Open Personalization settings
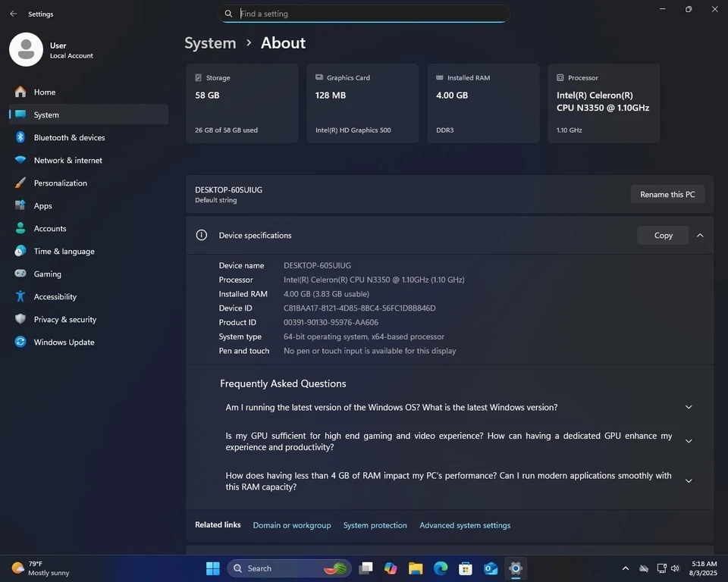Screen dimensions: 728x582 [x=61, y=183]
